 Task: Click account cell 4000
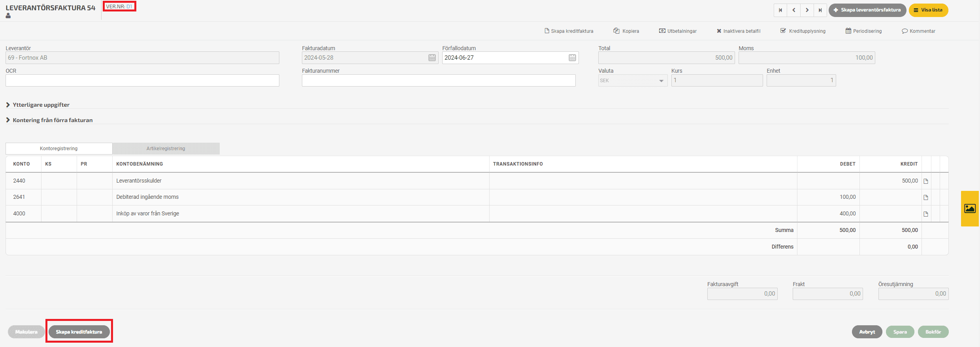(x=23, y=214)
